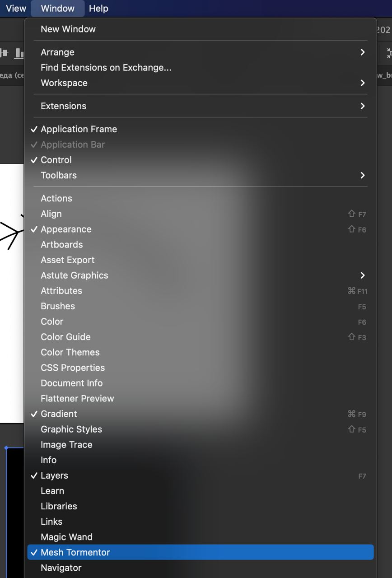Hide the Control panel
This screenshot has height=578, width=392.
click(201, 159)
